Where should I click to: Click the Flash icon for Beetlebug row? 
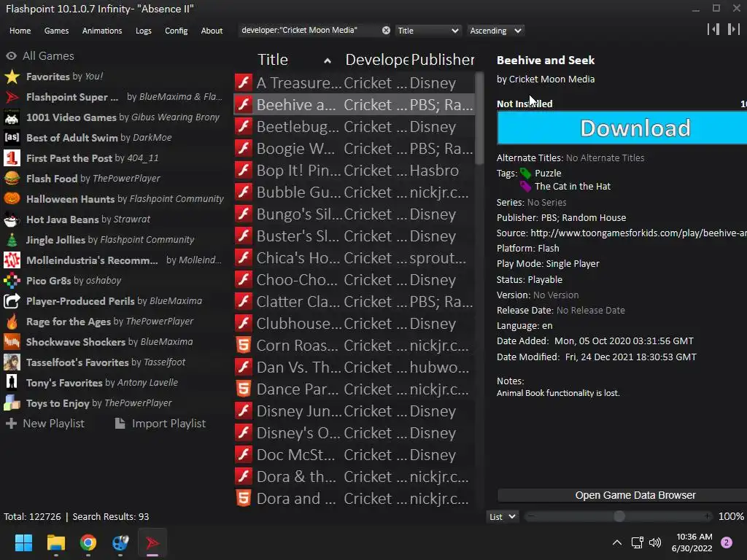(244, 126)
